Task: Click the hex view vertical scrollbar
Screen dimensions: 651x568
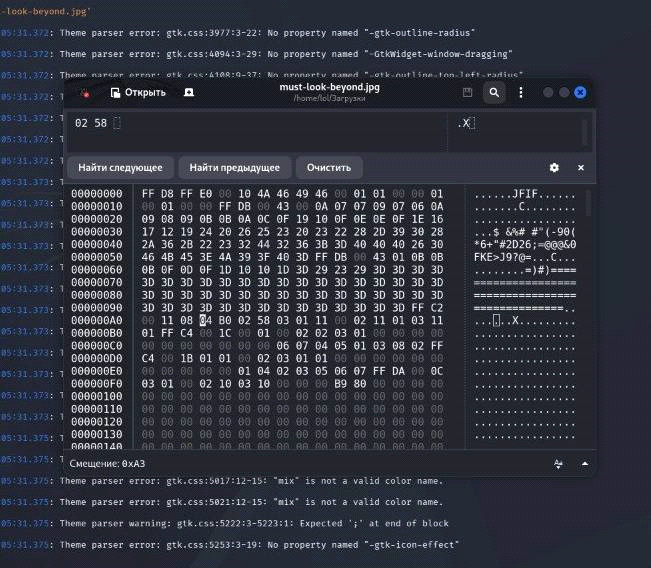Action: click(x=588, y=203)
